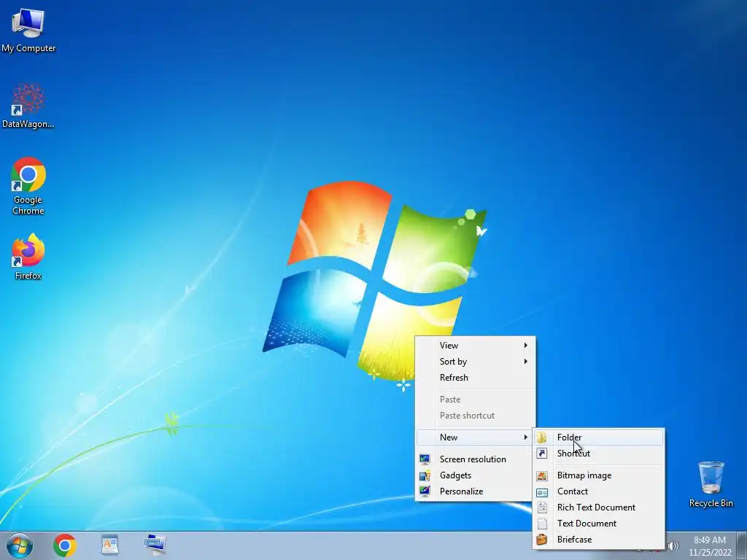Create a new Contact
747x560 pixels.
[x=598, y=491]
